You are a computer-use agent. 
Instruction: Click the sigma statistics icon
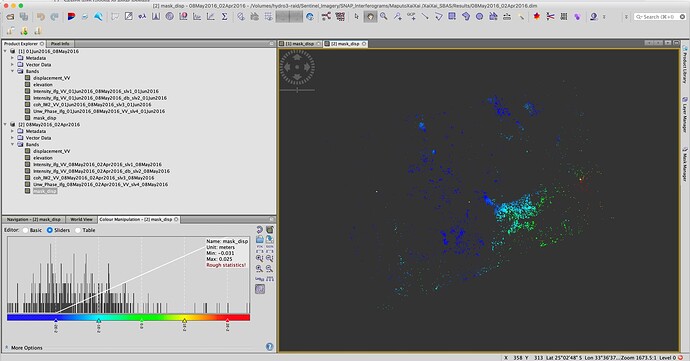point(224,17)
